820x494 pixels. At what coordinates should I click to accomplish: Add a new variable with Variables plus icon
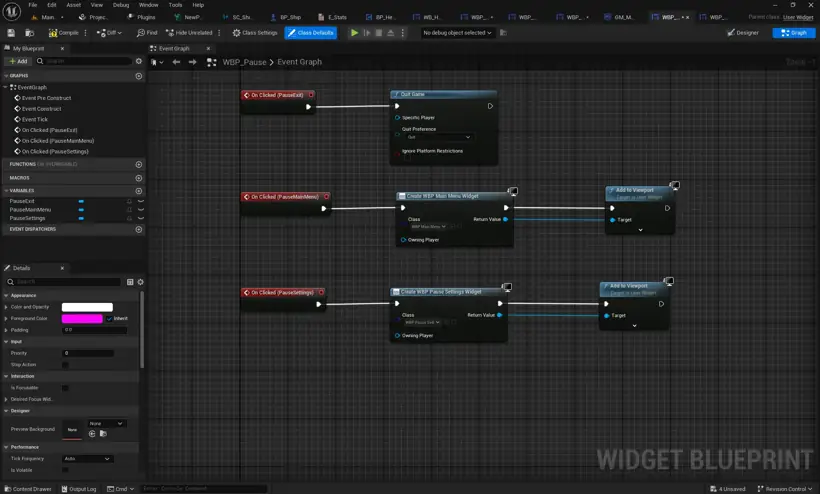(139, 191)
